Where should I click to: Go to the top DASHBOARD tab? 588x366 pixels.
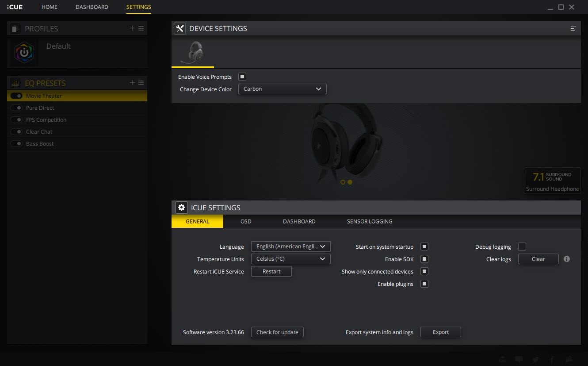[92, 7]
